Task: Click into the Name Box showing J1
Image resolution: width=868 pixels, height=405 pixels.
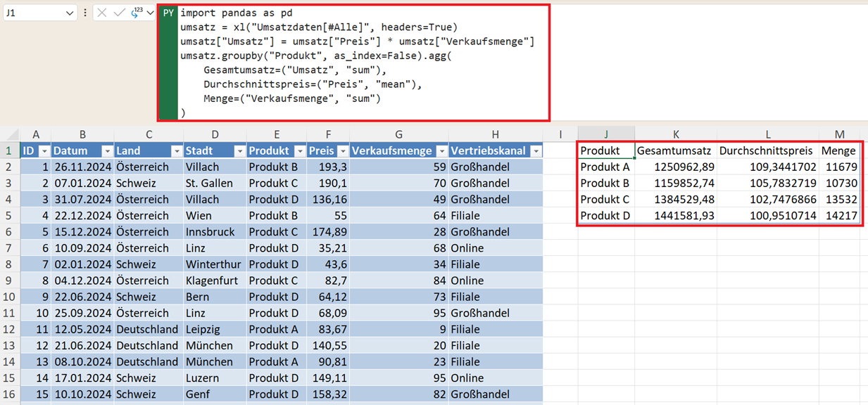Action: pyautogui.click(x=32, y=13)
